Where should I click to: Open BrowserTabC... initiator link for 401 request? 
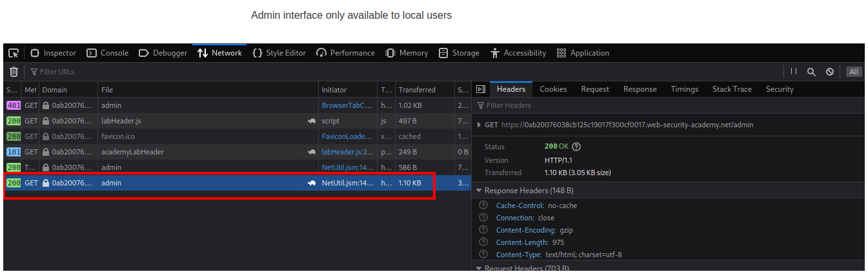[x=347, y=105]
